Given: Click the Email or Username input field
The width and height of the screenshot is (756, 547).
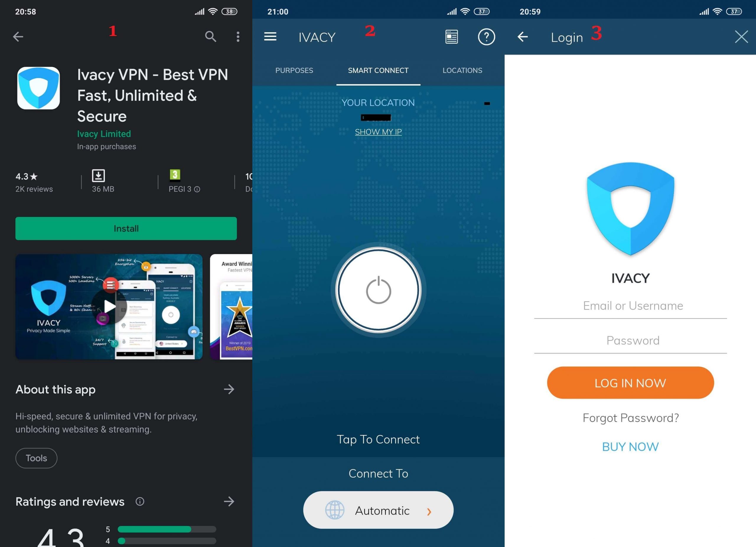Looking at the screenshot, I should point(630,306).
